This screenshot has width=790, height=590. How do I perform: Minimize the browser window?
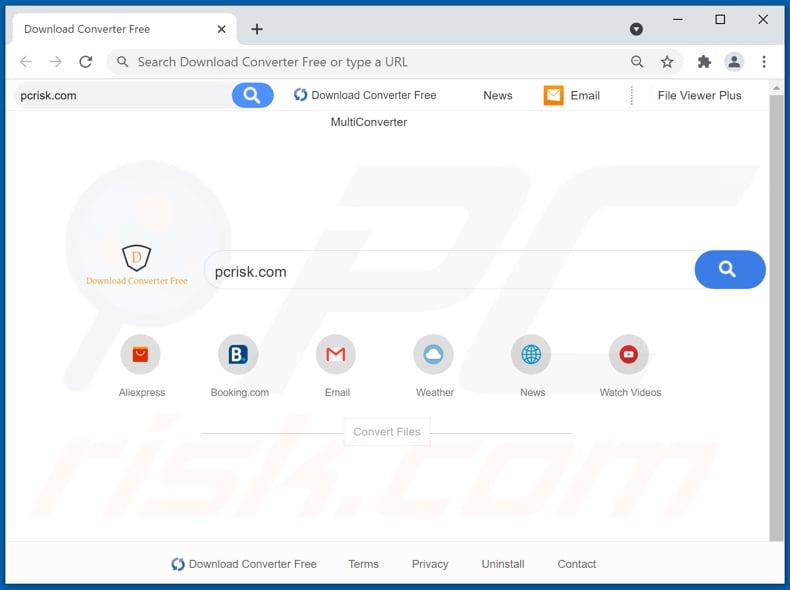coord(678,20)
